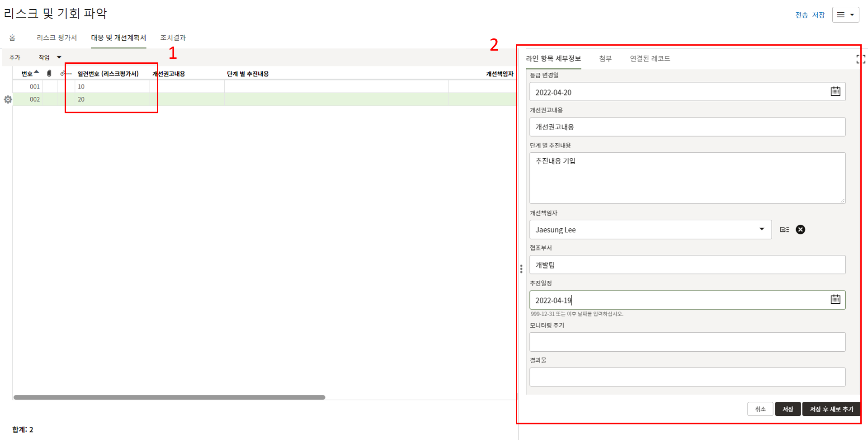This screenshot has width=868, height=443.
Task: Click the row settings gear icon
Action: click(8, 99)
